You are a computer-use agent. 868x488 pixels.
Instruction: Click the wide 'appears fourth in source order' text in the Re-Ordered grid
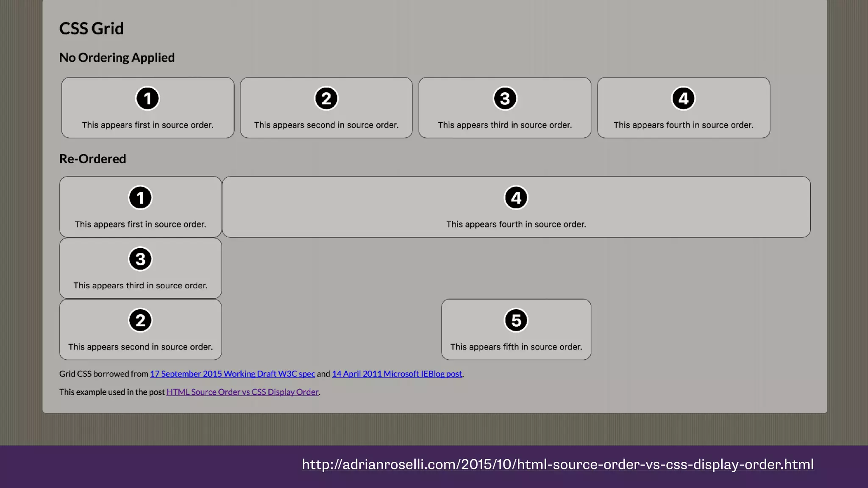516,225
